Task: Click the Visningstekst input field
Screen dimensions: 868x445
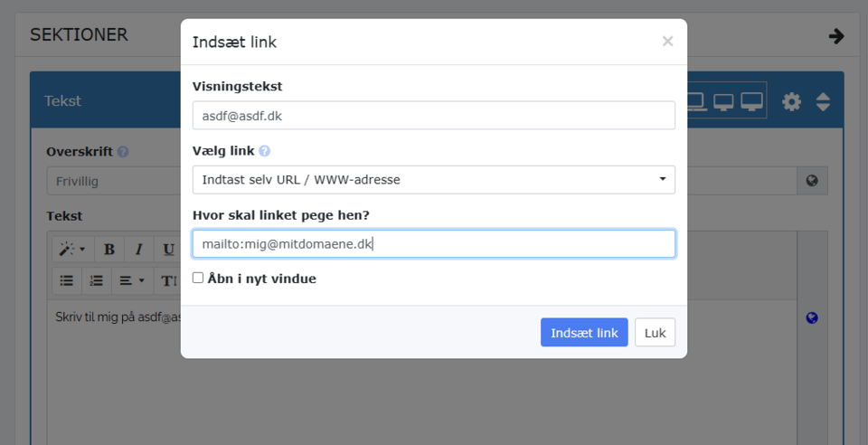Action: [x=434, y=116]
